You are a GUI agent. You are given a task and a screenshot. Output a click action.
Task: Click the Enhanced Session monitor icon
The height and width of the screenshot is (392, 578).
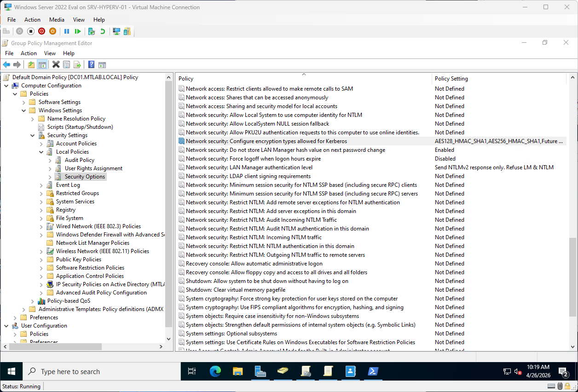pyautogui.click(x=116, y=31)
